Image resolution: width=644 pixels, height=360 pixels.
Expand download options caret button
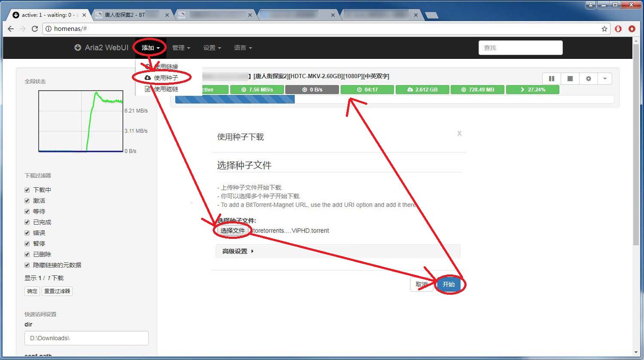click(605, 79)
